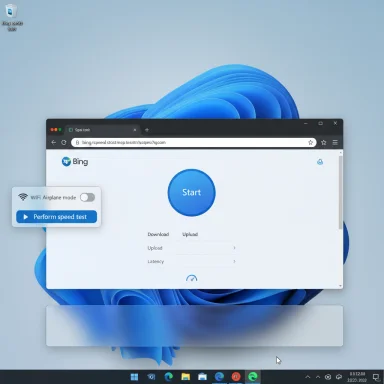Expand the Latency row chevron
384x384 pixels.
(x=234, y=261)
